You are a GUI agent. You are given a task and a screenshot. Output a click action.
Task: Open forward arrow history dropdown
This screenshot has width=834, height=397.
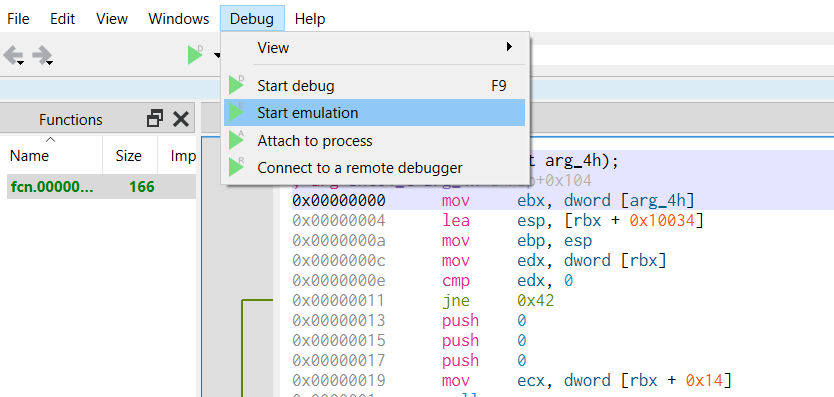49,64
